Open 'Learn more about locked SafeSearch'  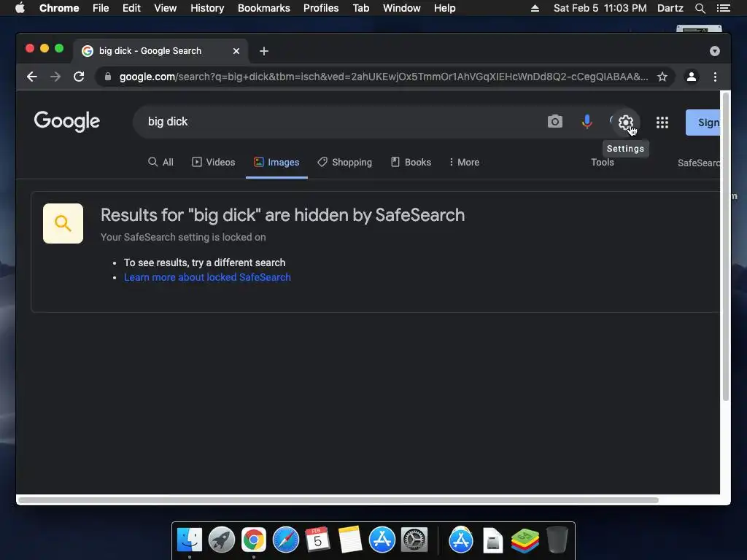tap(207, 277)
